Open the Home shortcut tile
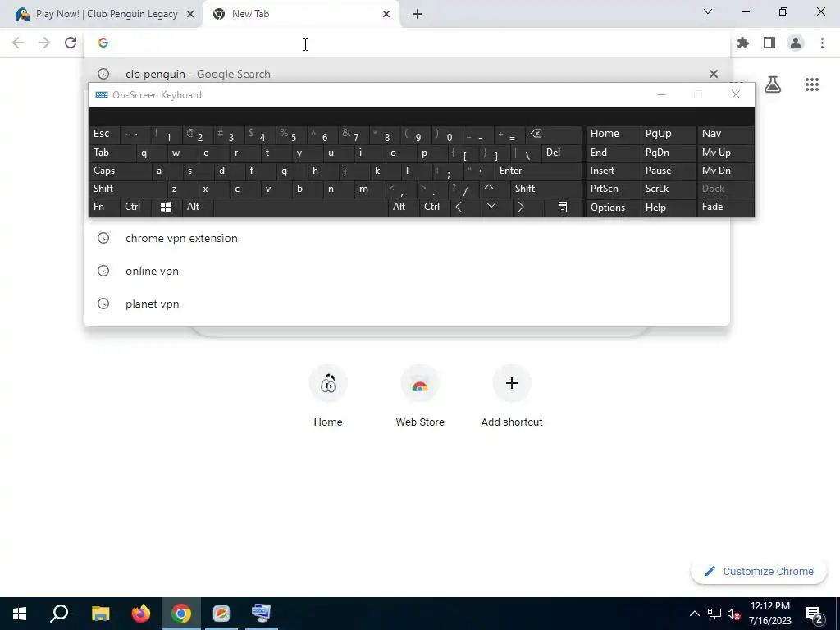This screenshot has height=630, width=840. pyautogui.click(x=328, y=396)
